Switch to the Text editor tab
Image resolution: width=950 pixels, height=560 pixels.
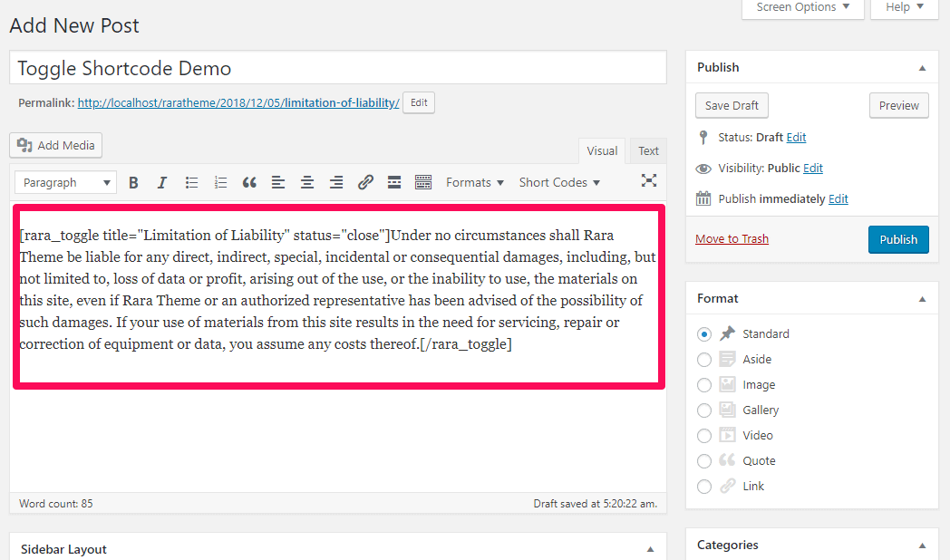click(648, 151)
